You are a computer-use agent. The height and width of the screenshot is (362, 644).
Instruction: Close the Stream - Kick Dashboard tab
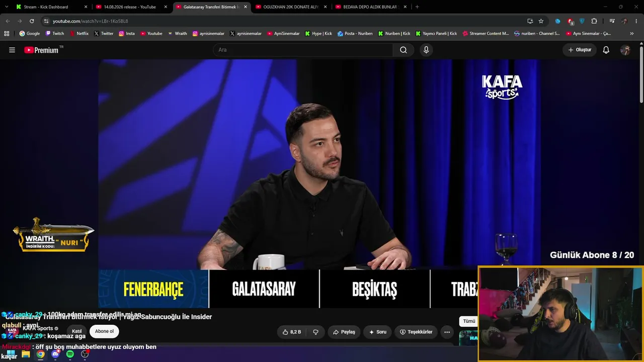click(86, 7)
